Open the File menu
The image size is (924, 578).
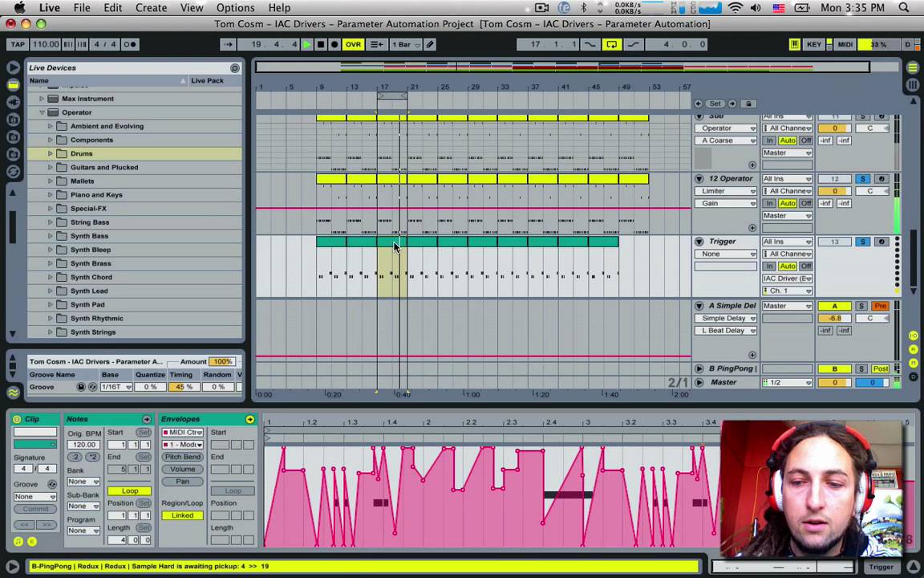(x=81, y=8)
